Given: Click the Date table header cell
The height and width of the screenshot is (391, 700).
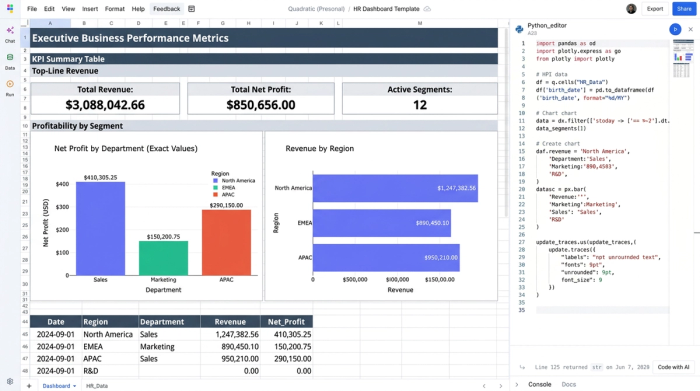Looking at the screenshot, I should tap(56, 322).
